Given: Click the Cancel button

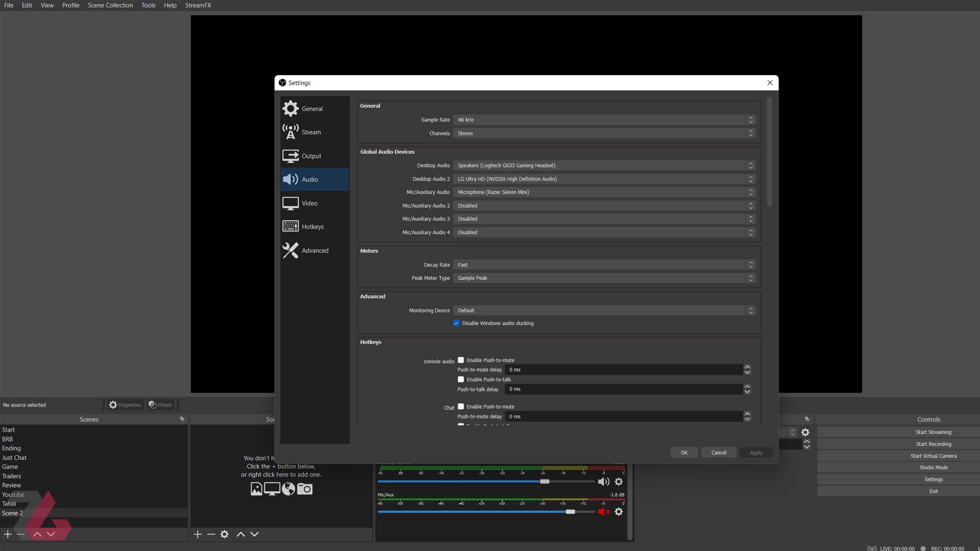Looking at the screenshot, I should tap(719, 452).
